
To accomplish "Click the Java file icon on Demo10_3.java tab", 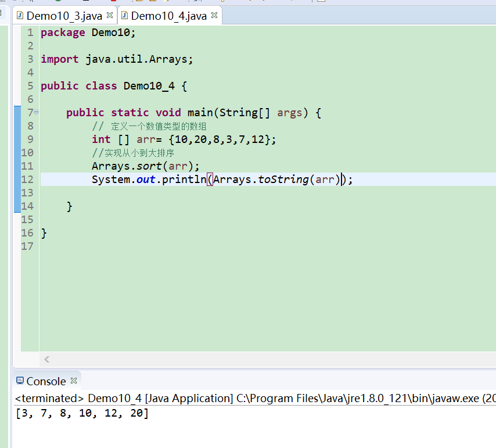I will tap(20, 15).
